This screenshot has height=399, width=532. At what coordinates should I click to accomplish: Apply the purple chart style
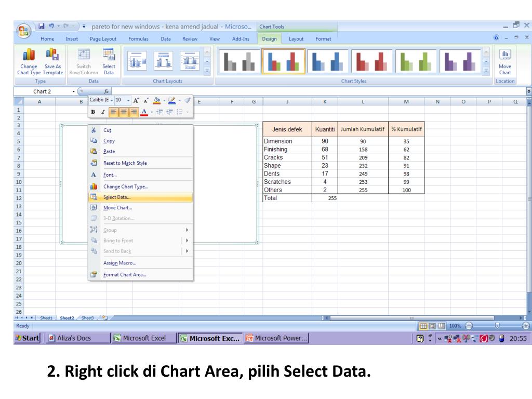(460, 61)
